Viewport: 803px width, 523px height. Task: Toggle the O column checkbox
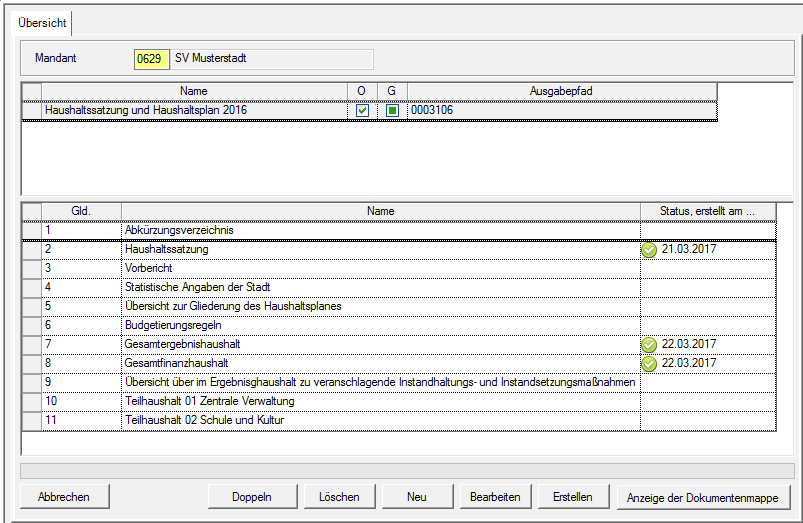pyautogui.click(x=362, y=111)
